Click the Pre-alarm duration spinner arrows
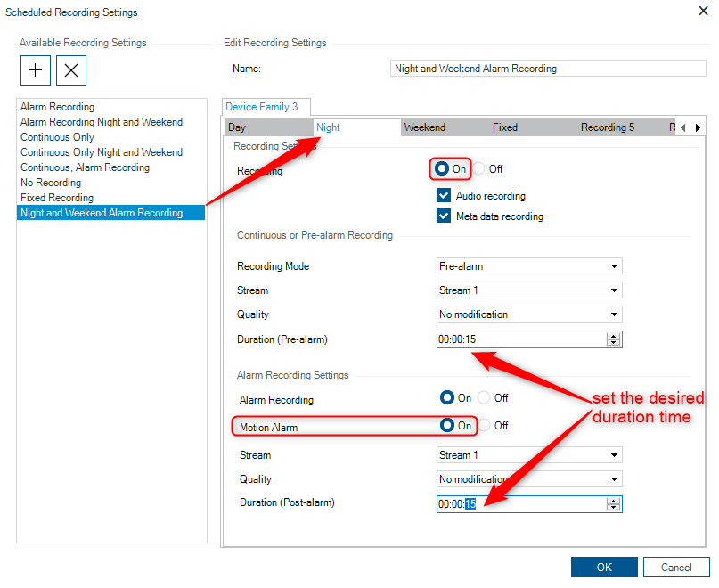This screenshot has width=719, height=588. [612, 339]
